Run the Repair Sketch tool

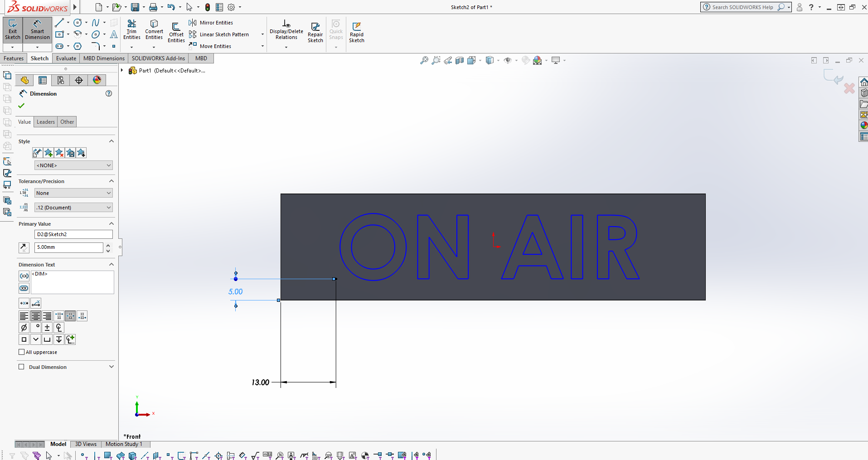click(x=315, y=31)
